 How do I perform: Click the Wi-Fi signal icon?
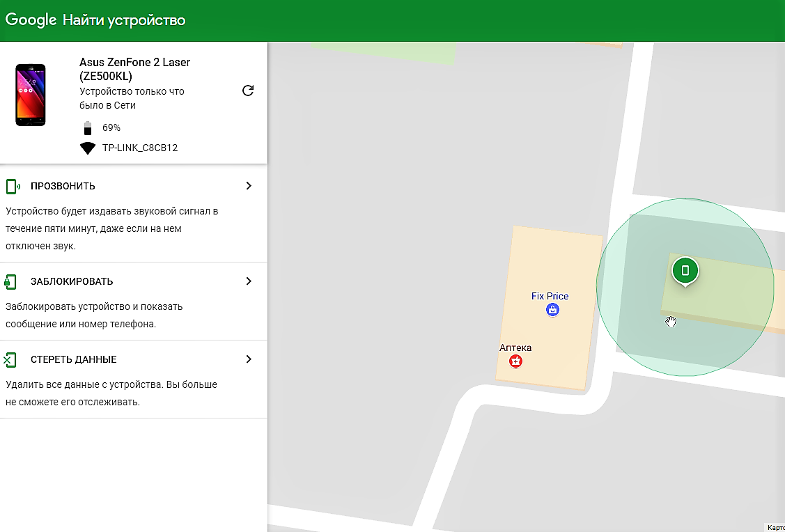point(88,148)
